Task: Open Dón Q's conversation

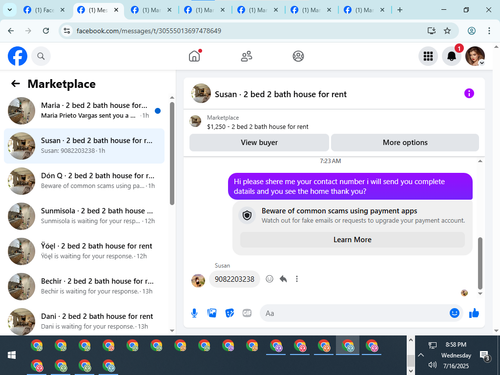Action: pyautogui.click(x=84, y=181)
